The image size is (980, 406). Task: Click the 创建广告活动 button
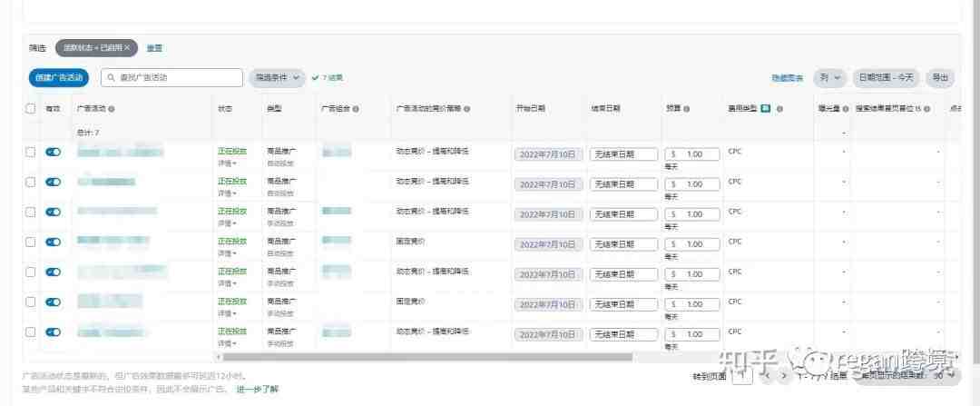(x=59, y=78)
